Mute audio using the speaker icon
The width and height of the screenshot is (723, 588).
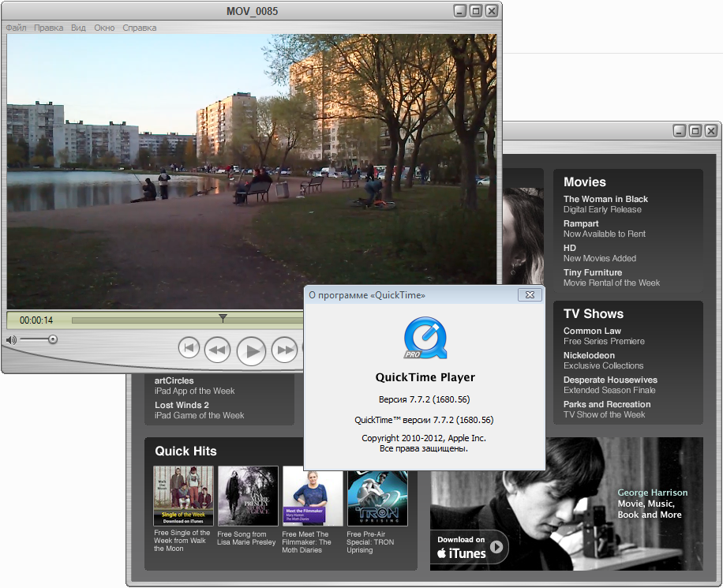[11, 340]
